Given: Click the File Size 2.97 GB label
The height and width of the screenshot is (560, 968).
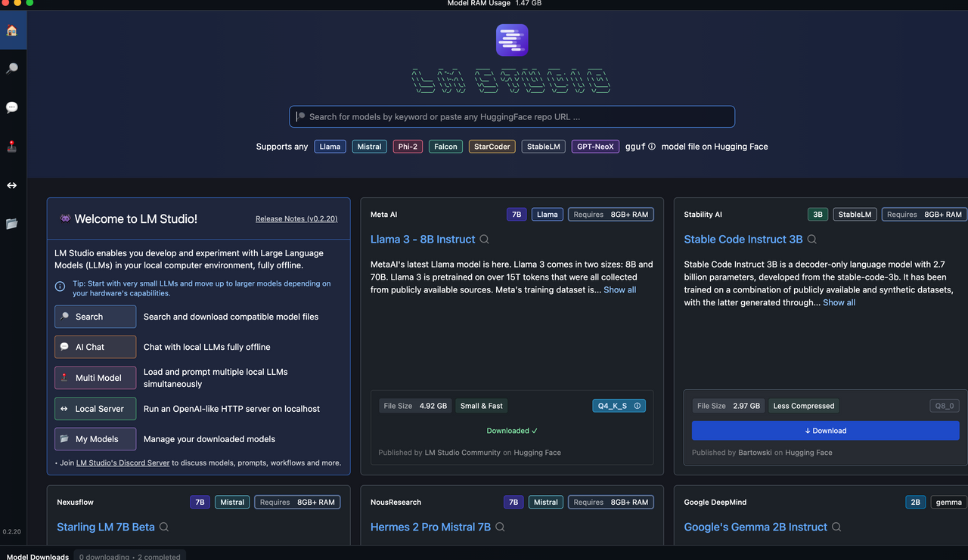Looking at the screenshot, I should pos(728,406).
